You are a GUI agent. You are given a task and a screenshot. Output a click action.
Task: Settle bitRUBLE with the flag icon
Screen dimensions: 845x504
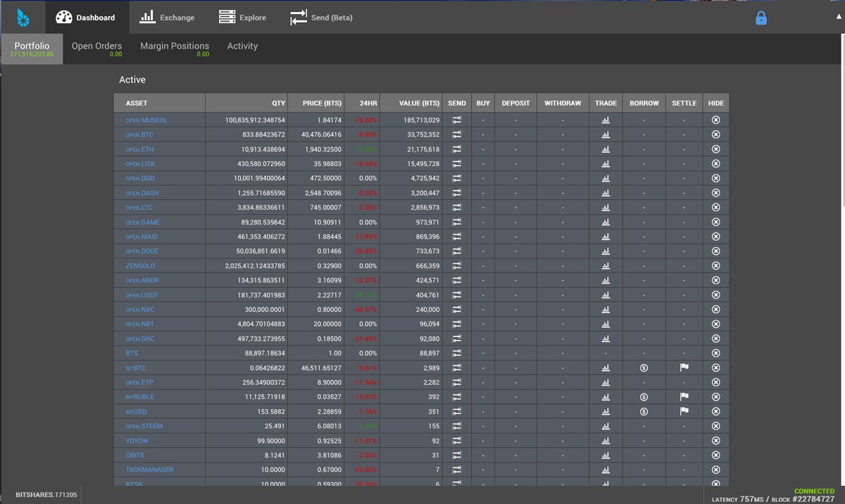pyautogui.click(x=684, y=397)
